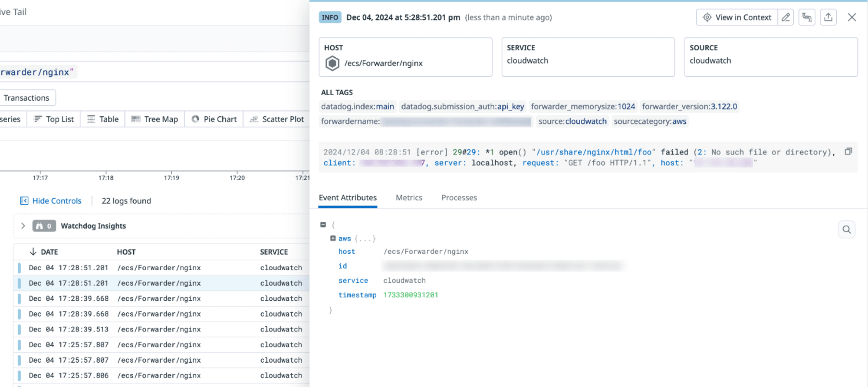868x387 pixels.
Task: Click the forwarder_version:3.122.0 tag
Action: click(x=690, y=107)
